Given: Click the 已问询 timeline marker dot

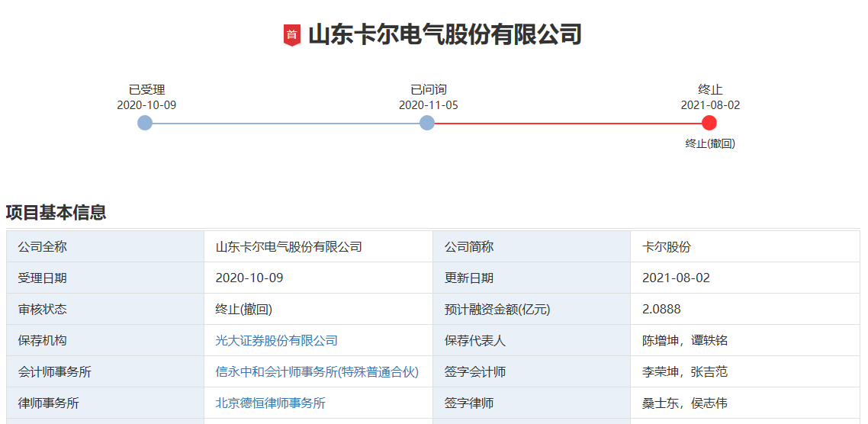Looking at the screenshot, I should pyautogui.click(x=427, y=123).
